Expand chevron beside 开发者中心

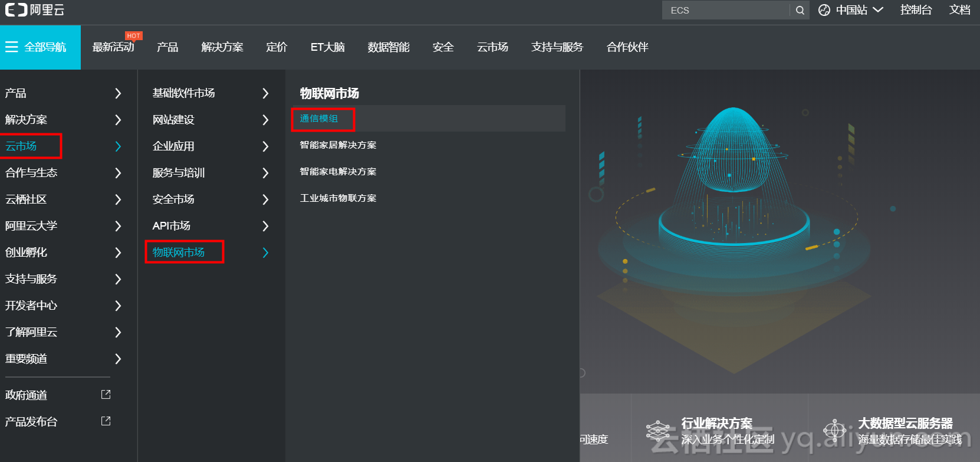[x=118, y=306]
